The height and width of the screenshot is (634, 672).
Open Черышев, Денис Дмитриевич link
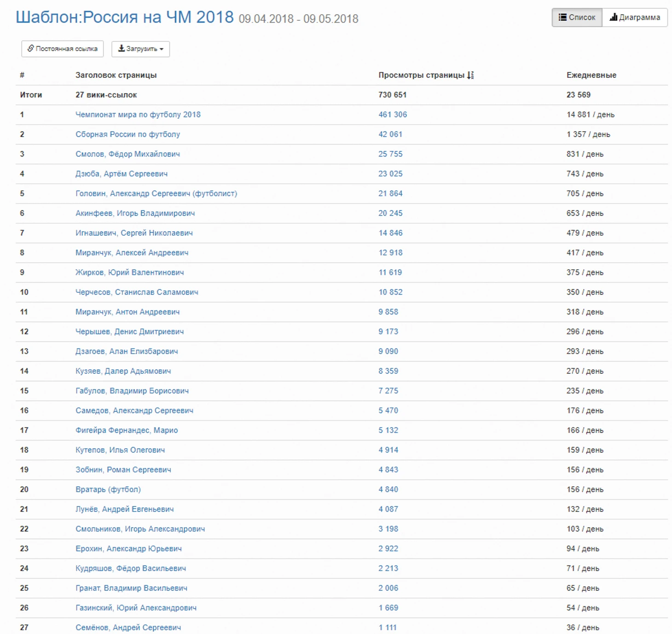129,332
